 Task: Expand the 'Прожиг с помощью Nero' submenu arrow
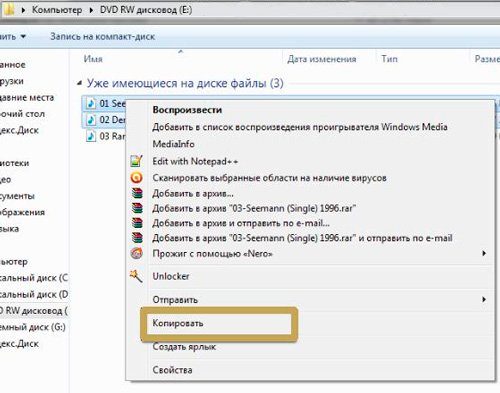484,253
